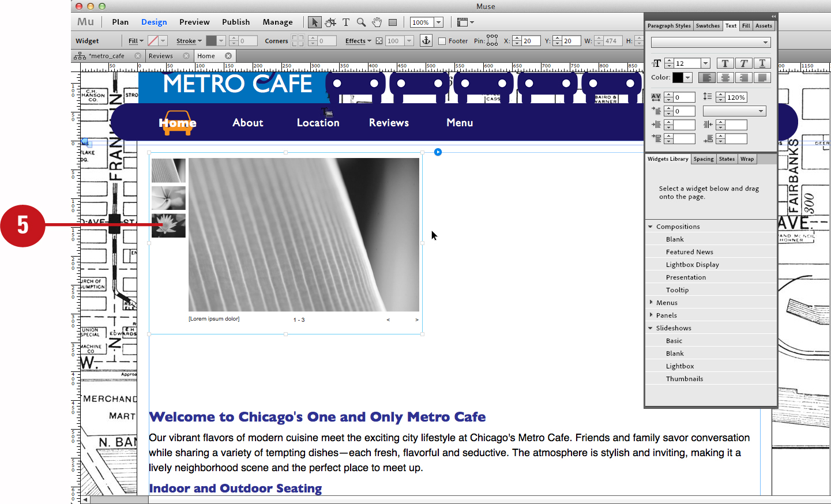
Task: Switch to Publish mode
Action: coord(236,22)
